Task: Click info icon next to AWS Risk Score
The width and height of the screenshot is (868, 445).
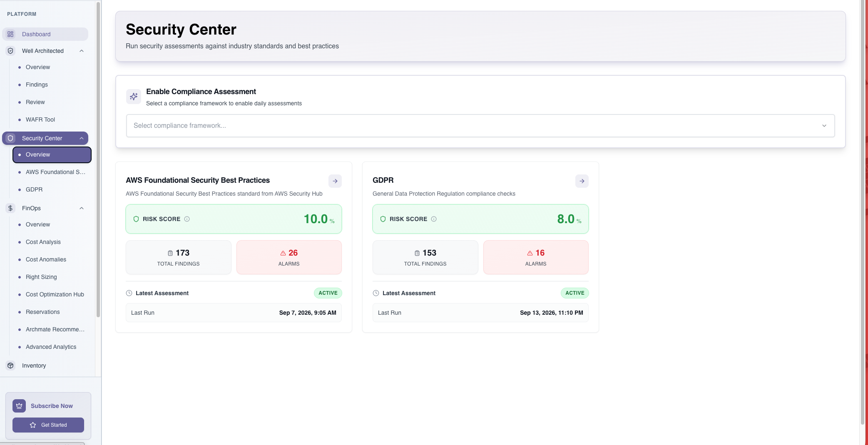Action: [x=187, y=219]
